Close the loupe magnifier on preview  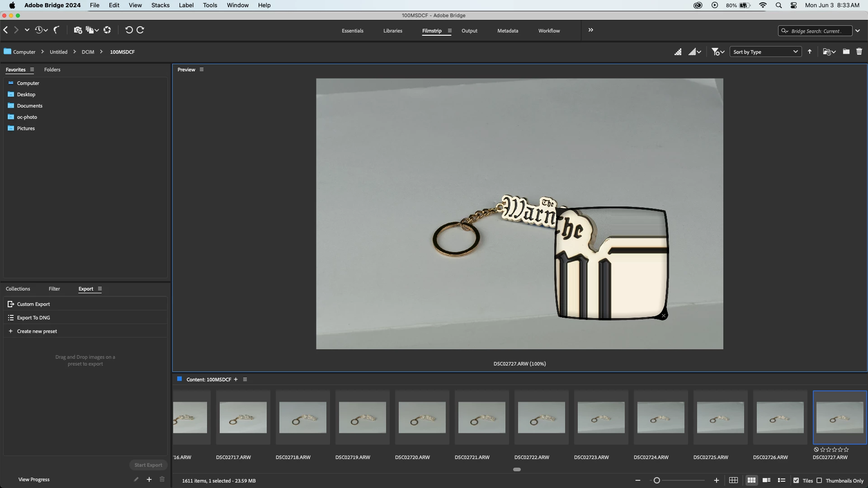point(663,316)
